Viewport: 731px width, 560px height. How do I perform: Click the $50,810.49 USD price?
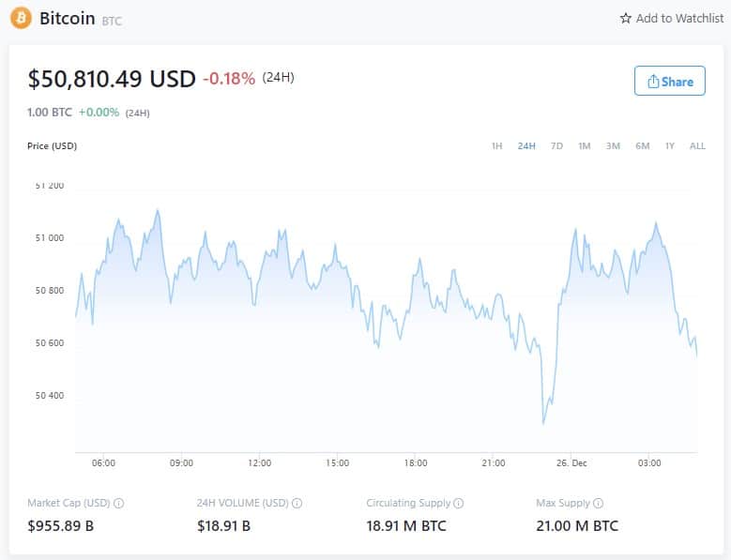[112, 79]
